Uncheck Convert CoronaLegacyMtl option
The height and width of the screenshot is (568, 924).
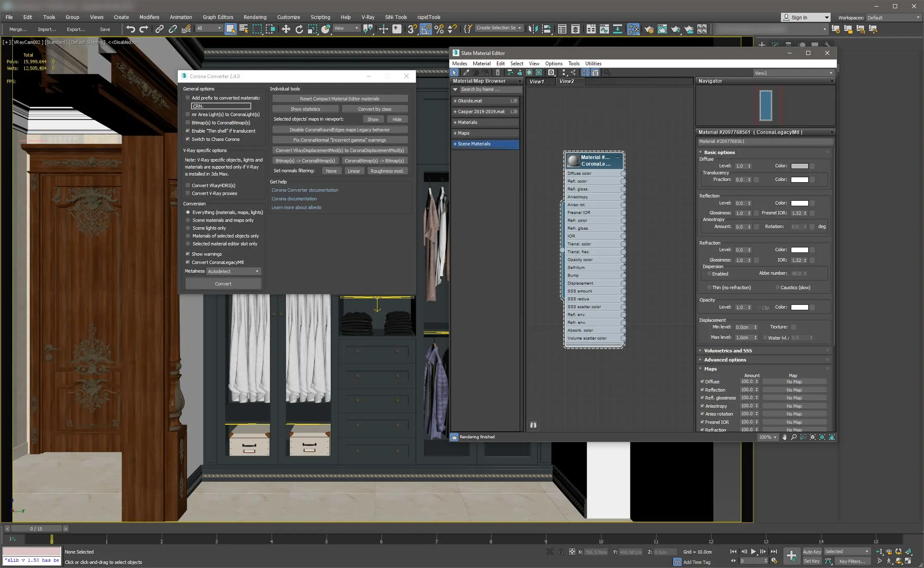[x=188, y=262]
